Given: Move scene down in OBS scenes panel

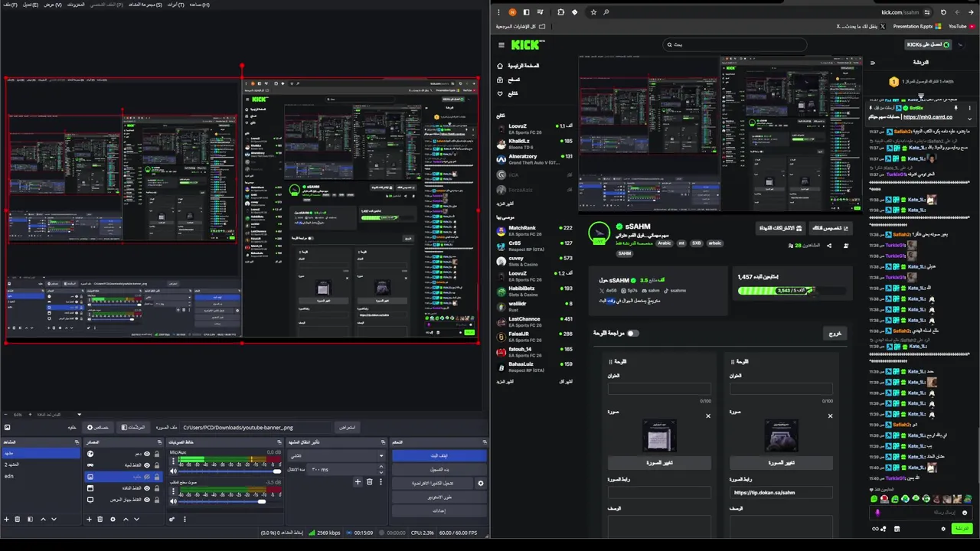Looking at the screenshot, I should click(x=54, y=519).
